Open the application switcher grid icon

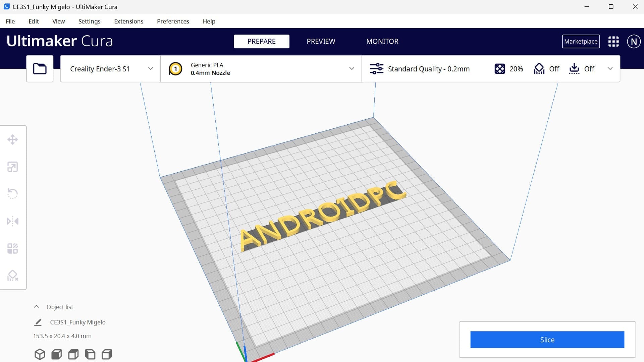coord(613,42)
